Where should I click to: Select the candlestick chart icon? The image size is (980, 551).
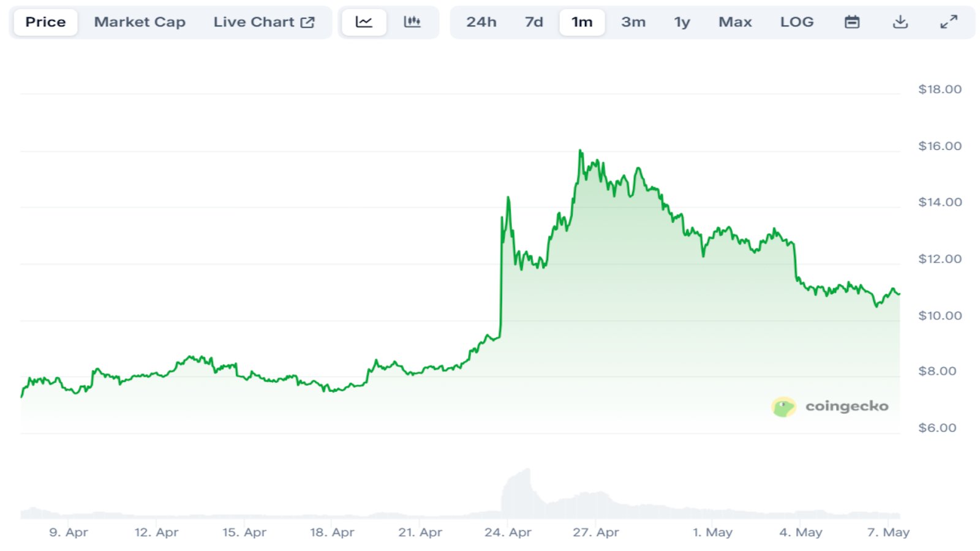412,21
